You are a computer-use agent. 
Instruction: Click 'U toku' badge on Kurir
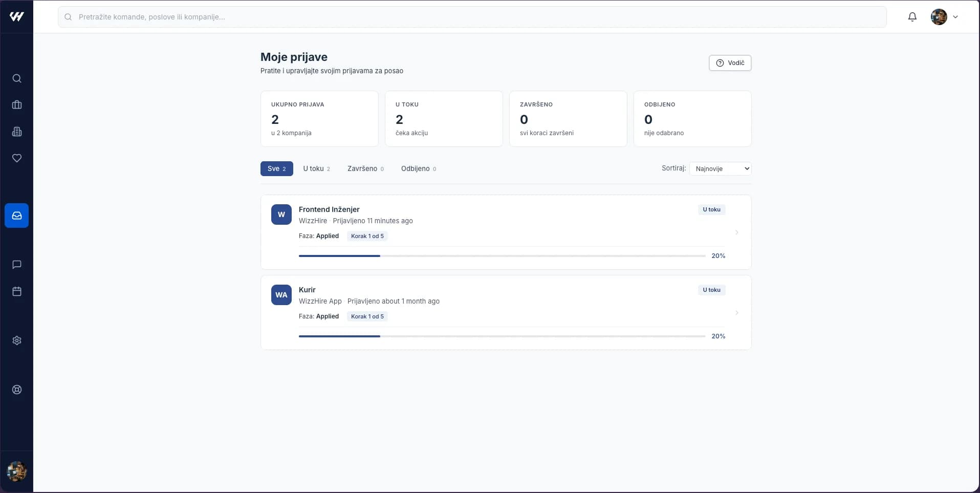pos(712,290)
